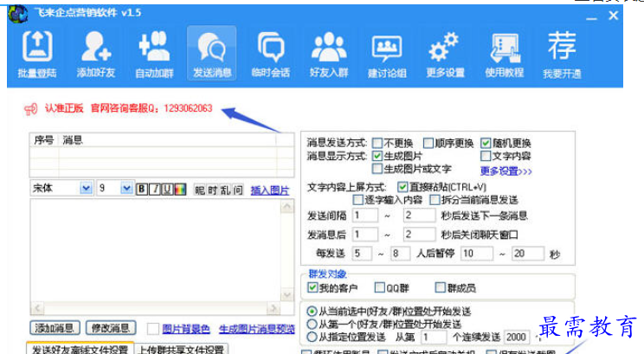Click the 插入图片 insert image link

point(270,190)
